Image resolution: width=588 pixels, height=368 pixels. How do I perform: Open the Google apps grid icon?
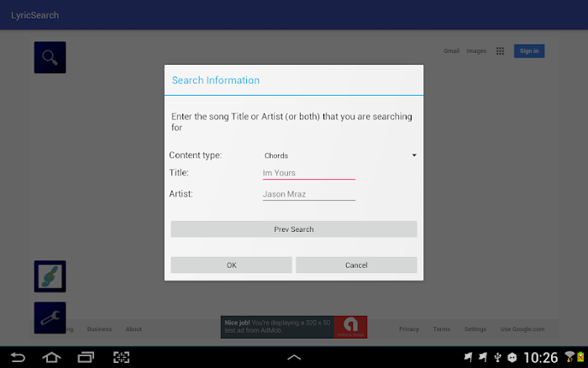click(500, 51)
